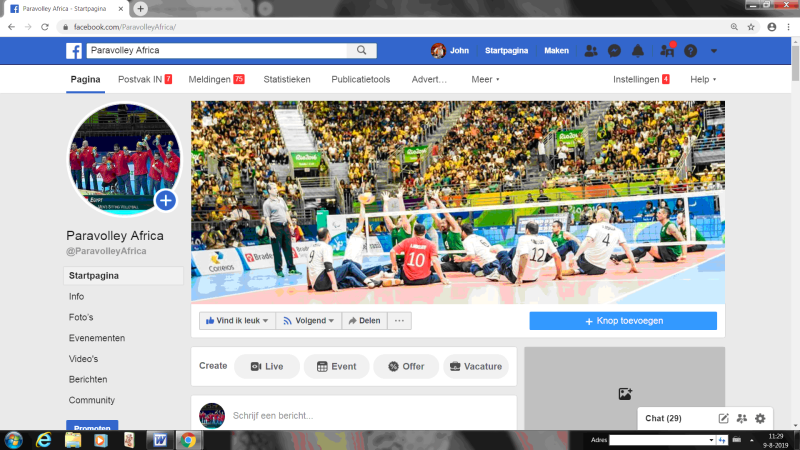This screenshot has height=450, width=800.
Task: Click the Promoten button
Action: [x=92, y=426]
